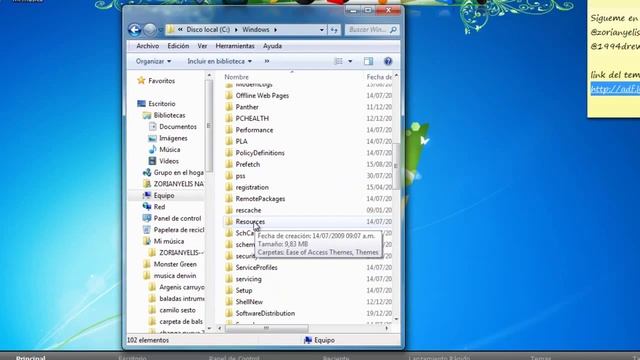
Task: Select the PLA folder icon
Action: point(229,141)
